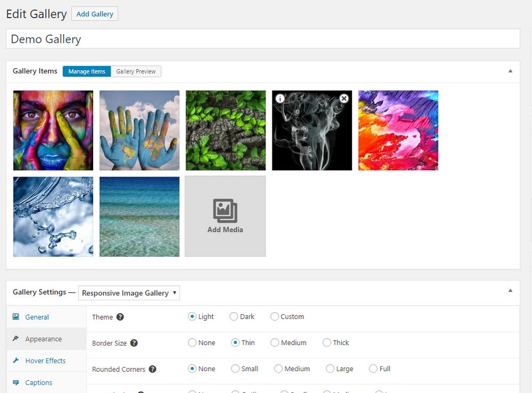Viewport: 532px width, 393px height.
Task: Click the Hover Effects wrench icon
Action: 15,361
